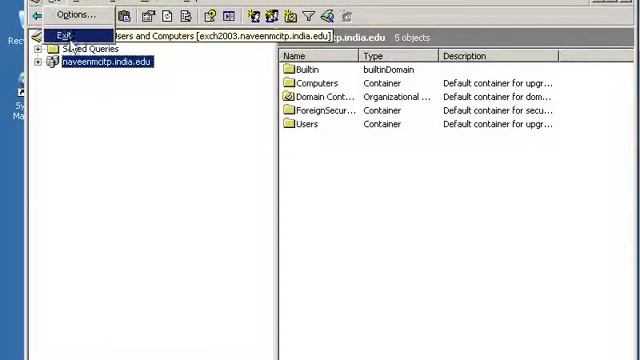The width and height of the screenshot is (640, 360).
Task: Click the Organizational … type cell
Action: [x=397, y=97]
